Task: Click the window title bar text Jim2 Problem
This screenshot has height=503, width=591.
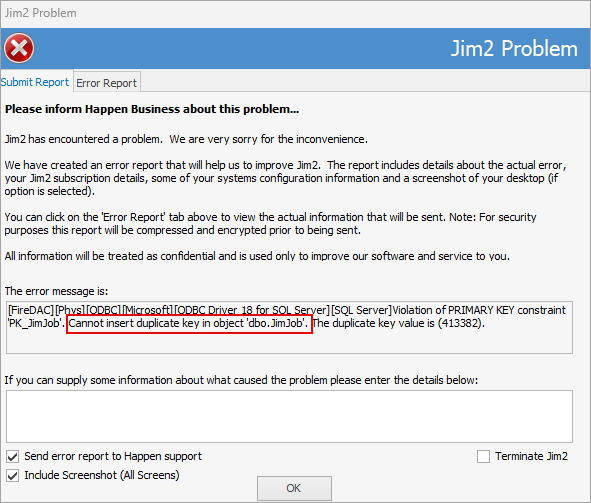Action: [40, 13]
